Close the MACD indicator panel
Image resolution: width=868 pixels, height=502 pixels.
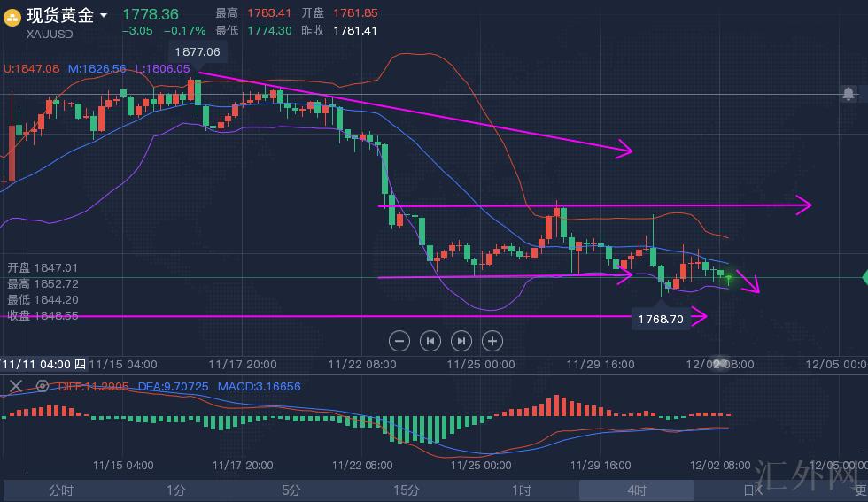[16, 386]
